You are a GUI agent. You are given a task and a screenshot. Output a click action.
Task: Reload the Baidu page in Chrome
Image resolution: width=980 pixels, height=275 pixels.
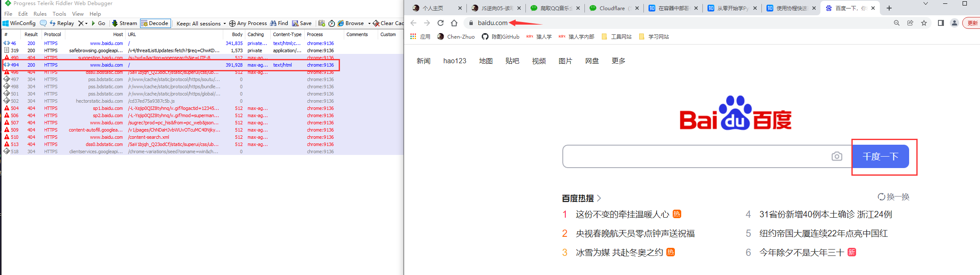[x=441, y=23]
